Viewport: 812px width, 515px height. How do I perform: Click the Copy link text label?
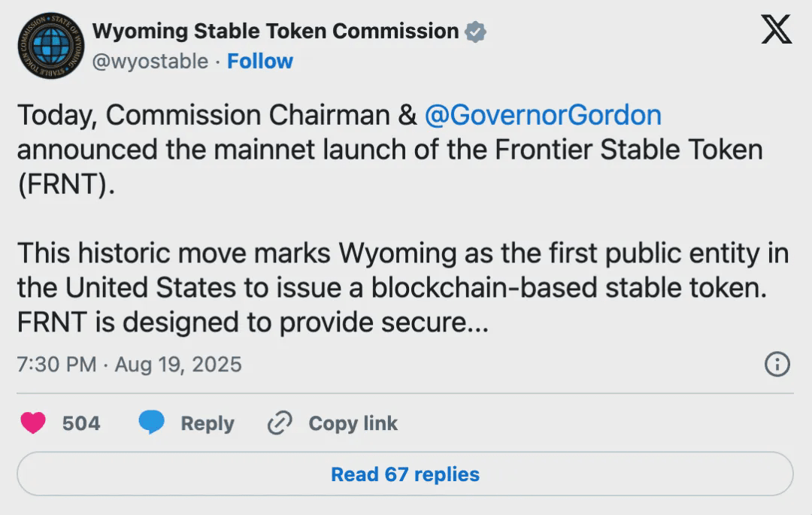[x=353, y=423]
